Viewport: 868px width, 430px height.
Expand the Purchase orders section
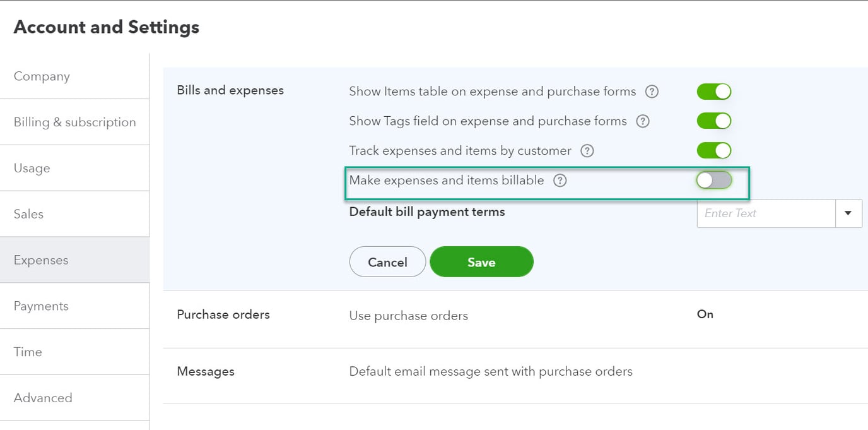[x=408, y=315]
